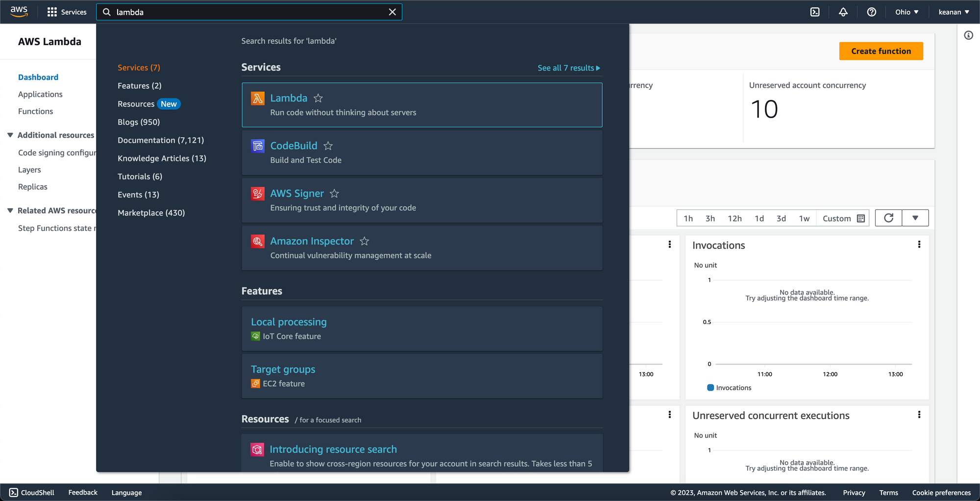The width and height of the screenshot is (980, 501).
Task: Click the Create function button
Action: 881,51
